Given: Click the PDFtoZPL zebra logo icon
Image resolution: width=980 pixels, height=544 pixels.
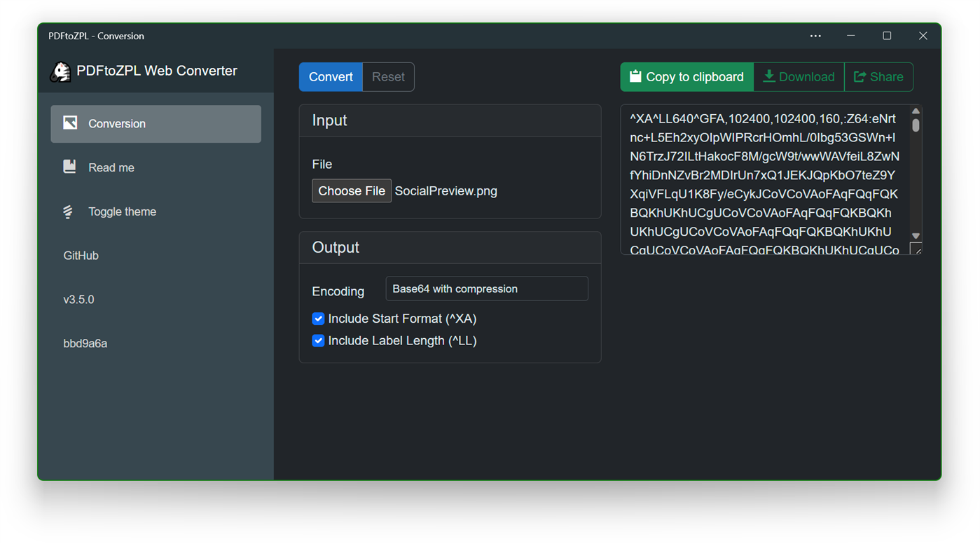Looking at the screenshot, I should tap(61, 71).
